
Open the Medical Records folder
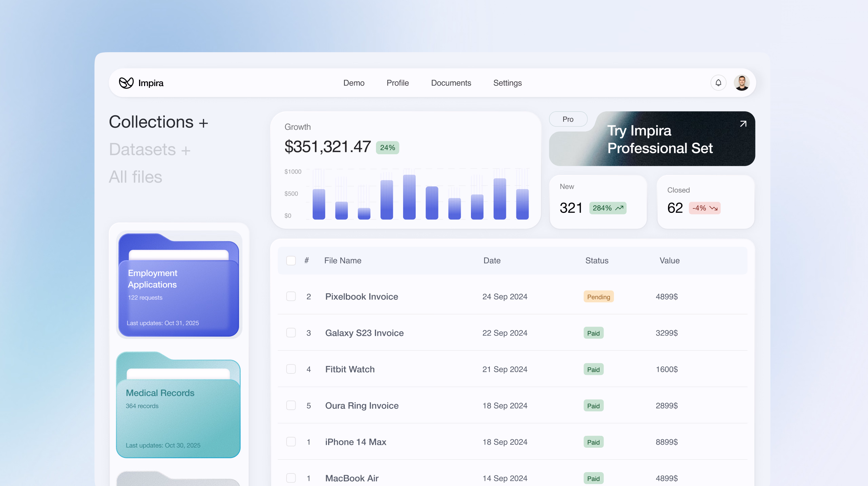(178, 405)
